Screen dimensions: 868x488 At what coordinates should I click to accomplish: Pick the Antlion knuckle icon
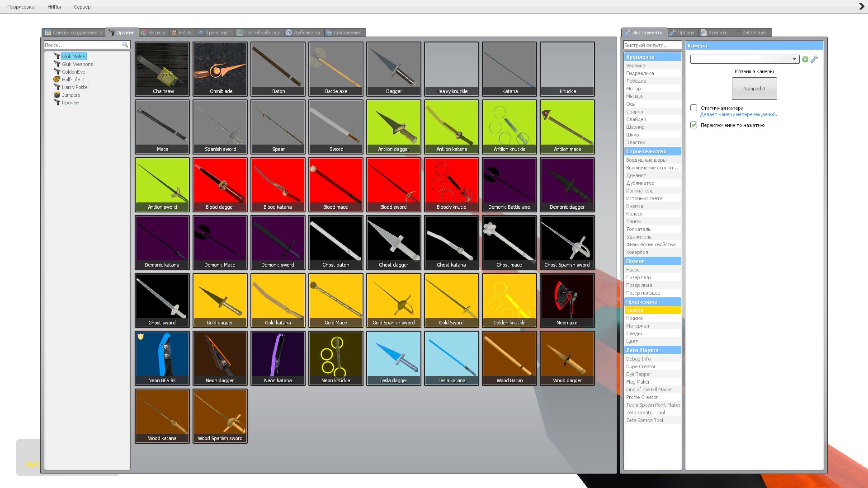(x=509, y=127)
